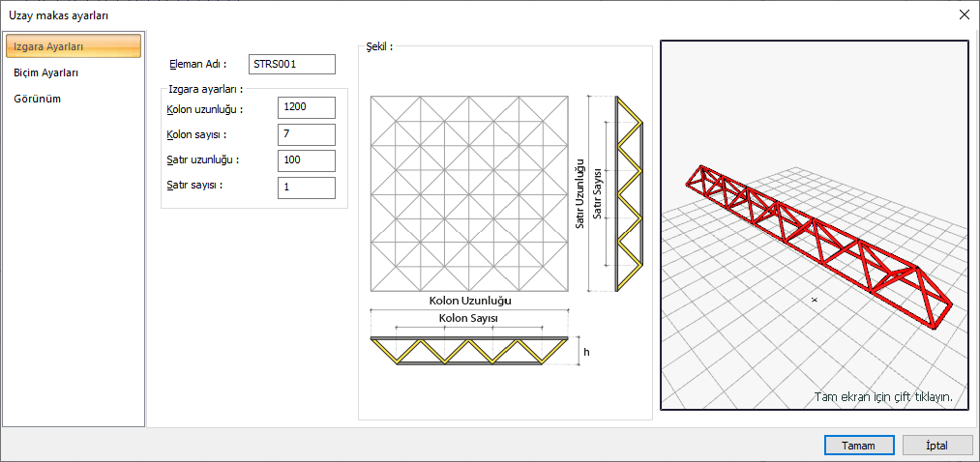Click the square grid plan diagram

469,193
